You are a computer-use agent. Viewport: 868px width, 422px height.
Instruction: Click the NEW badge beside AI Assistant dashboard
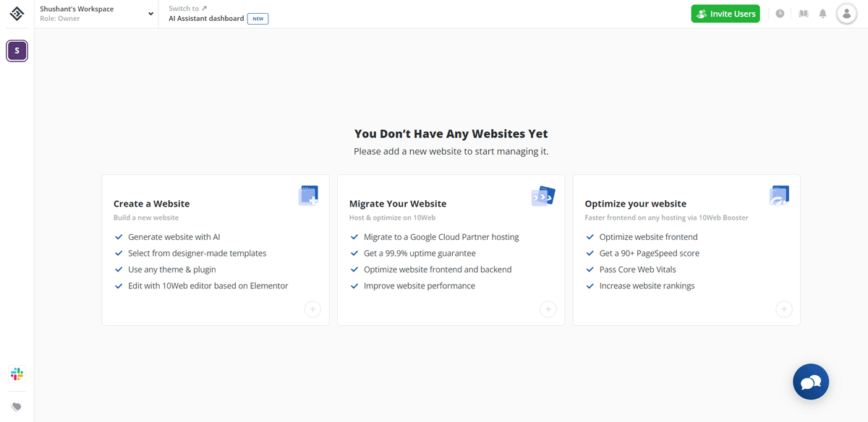258,19
